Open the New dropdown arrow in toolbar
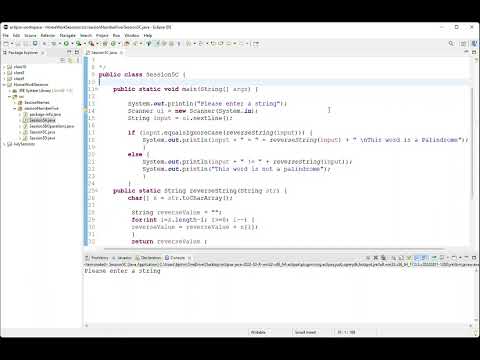The image size is (480, 360). pos(12,44)
